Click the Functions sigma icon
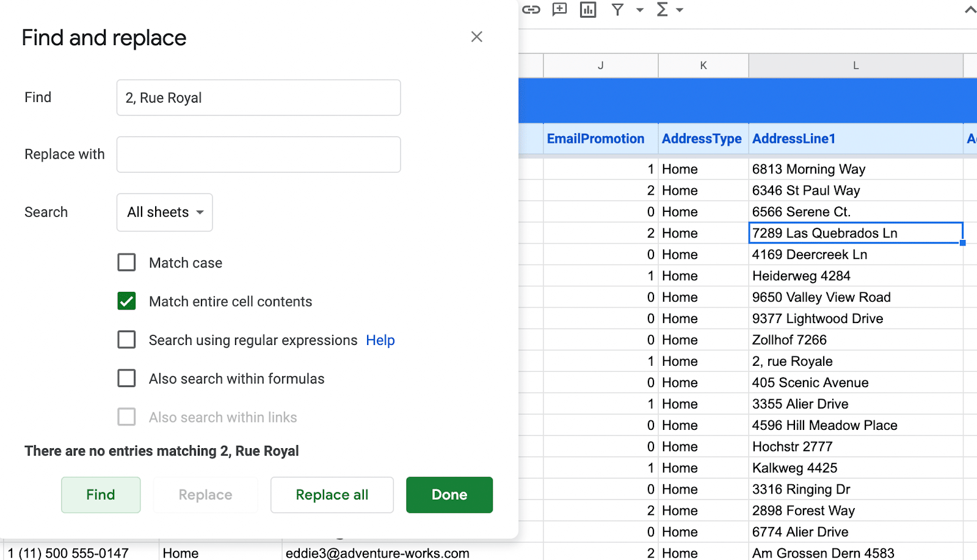Screen dimensions: 977x560 pos(662,9)
